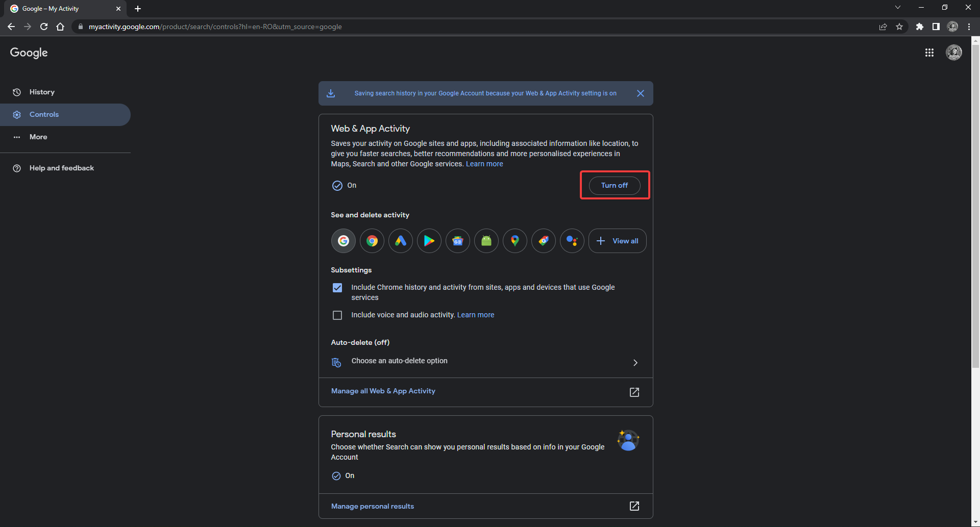Viewport: 980px width, 527px height.
Task: View site information lock icon
Action: tap(80, 27)
